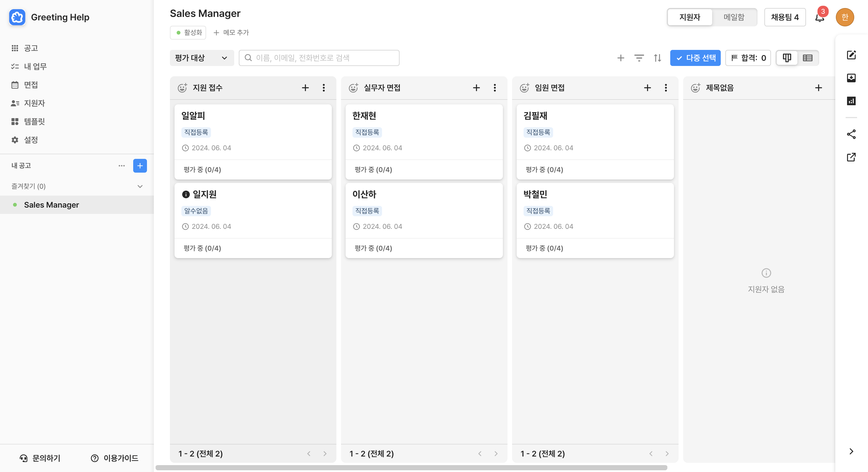Viewport: 868px width, 472px height.
Task: Open the statistics chart icon in right rail
Action: pos(851,101)
